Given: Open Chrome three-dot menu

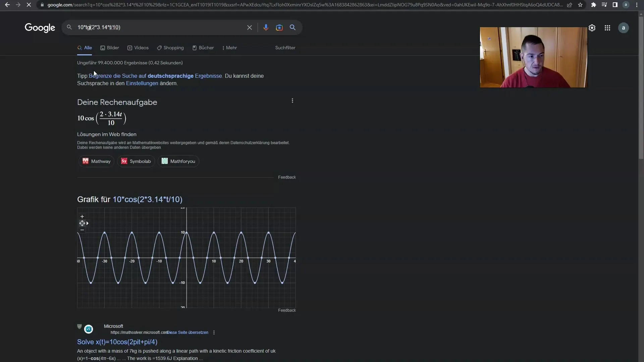Looking at the screenshot, I should 637,5.
